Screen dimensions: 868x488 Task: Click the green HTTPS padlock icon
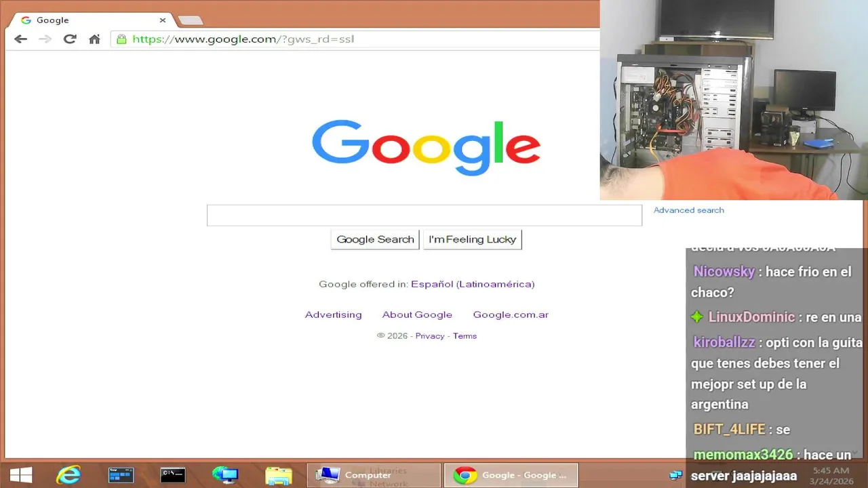(x=121, y=39)
